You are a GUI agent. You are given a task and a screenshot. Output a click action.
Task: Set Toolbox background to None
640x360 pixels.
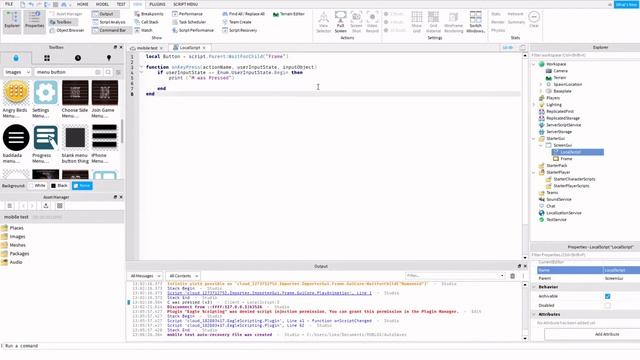pyautogui.click(x=82, y=186)
